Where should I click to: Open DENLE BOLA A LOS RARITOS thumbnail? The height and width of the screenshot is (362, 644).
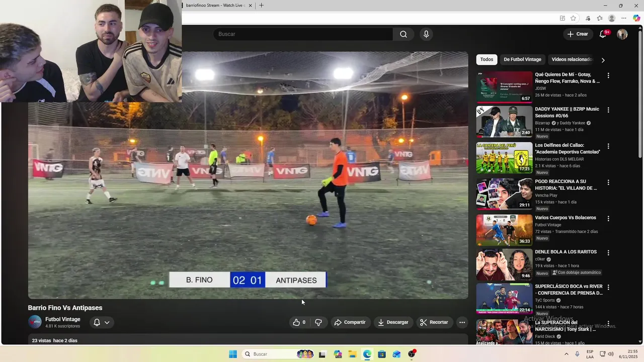(x=504, y=264)
